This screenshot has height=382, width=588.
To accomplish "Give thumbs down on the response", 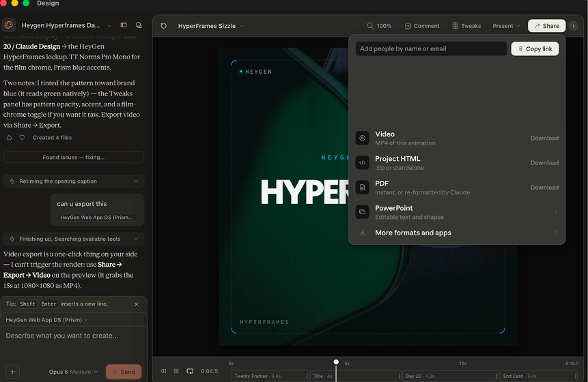I will point(22,137).
